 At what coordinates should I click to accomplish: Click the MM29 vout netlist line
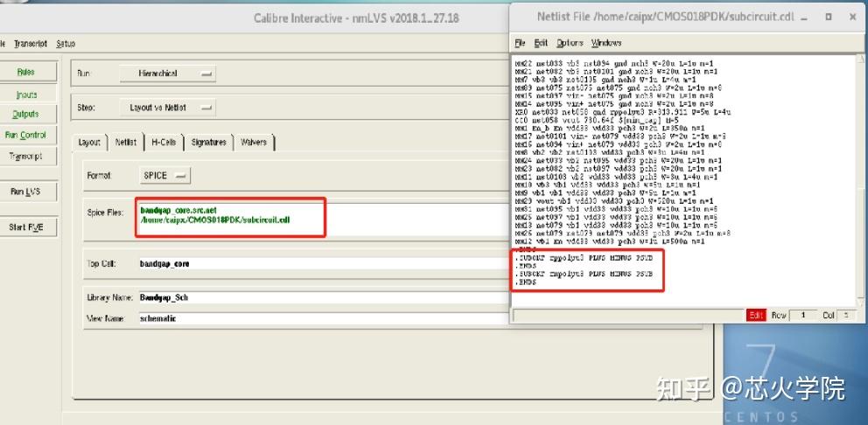tap(614, 201)
